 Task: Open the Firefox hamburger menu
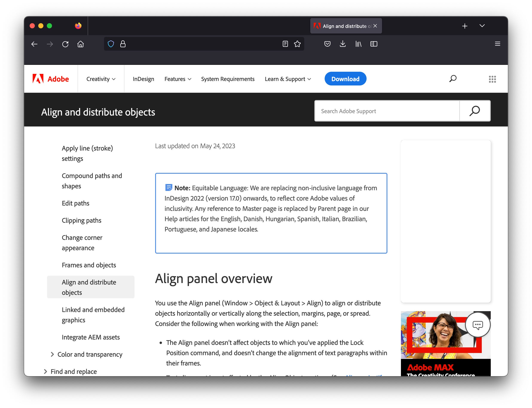(497, 44)
